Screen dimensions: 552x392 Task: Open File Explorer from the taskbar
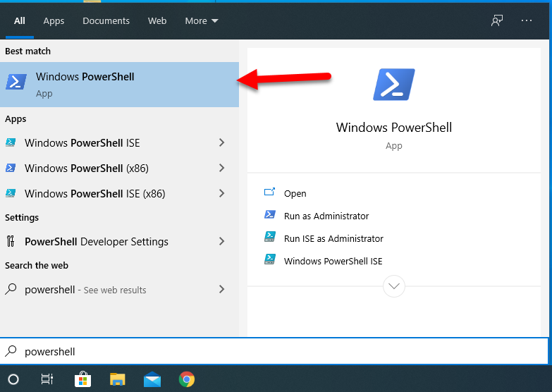(x=118, y=379)
